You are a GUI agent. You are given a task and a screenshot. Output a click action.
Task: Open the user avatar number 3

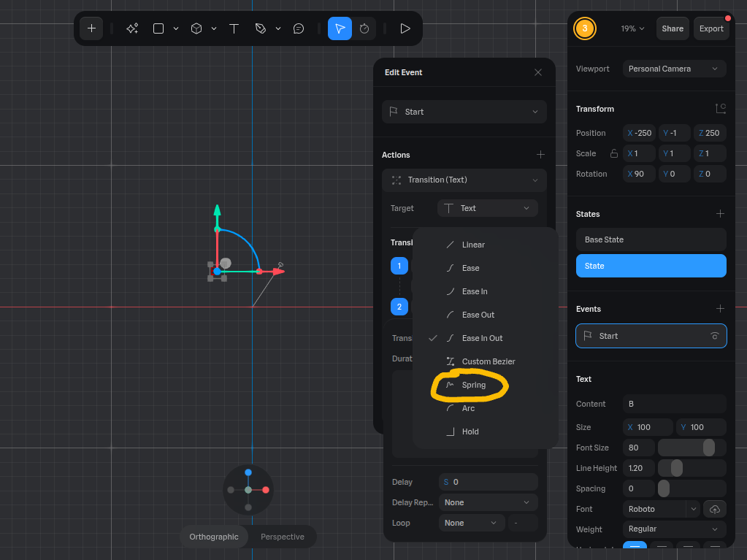(x=585, y=28)
